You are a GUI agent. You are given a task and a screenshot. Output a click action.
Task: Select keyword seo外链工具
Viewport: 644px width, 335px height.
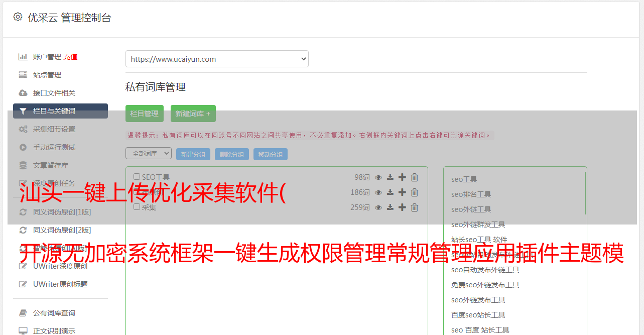471,209
